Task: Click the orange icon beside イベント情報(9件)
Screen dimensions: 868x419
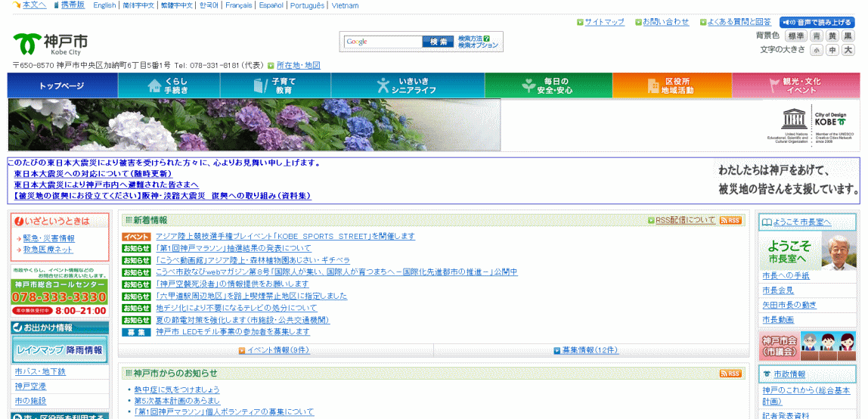Action: [242, 350]
